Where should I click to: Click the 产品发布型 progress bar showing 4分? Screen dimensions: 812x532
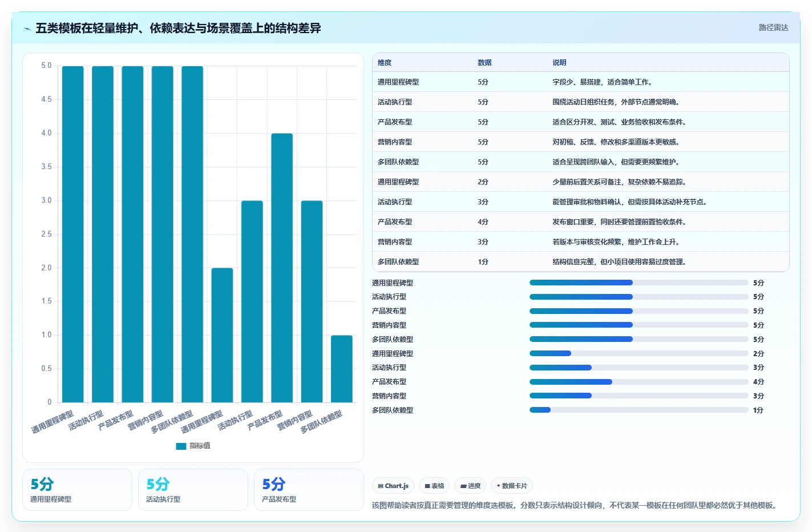[639, 382]
